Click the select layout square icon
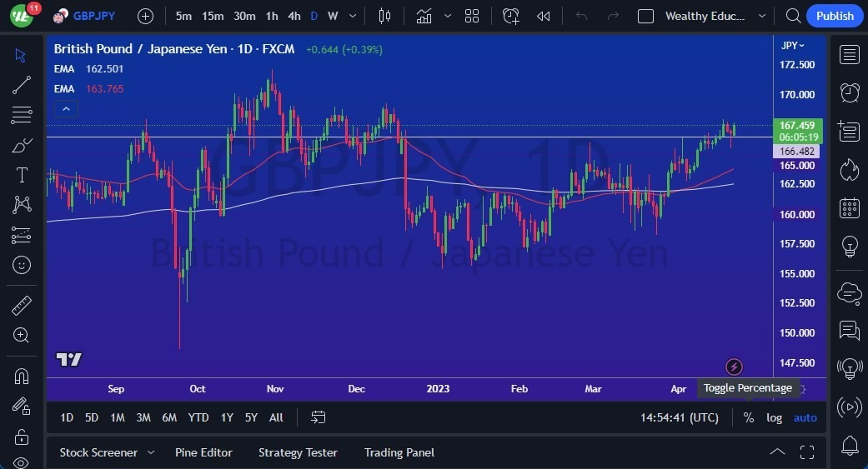 pos(645,16)
